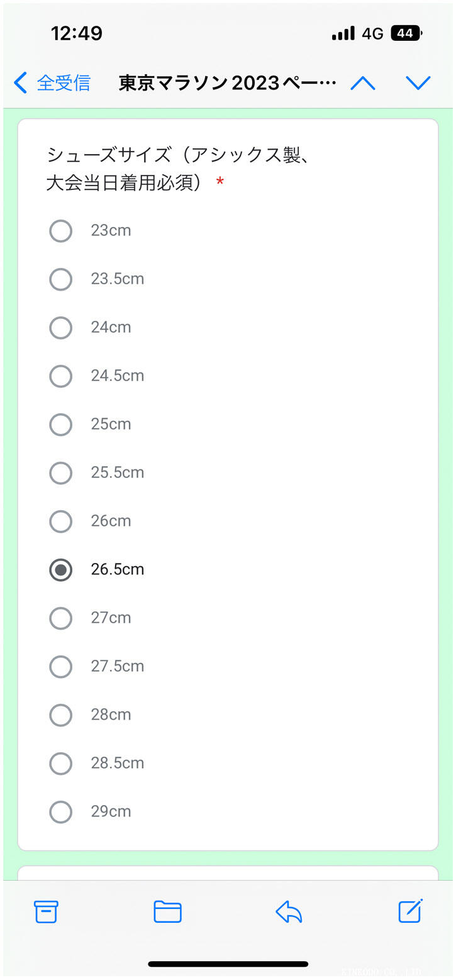456x980 pixels.
Task: Select the 23cm shoe size option
Action: click(61, 231)
